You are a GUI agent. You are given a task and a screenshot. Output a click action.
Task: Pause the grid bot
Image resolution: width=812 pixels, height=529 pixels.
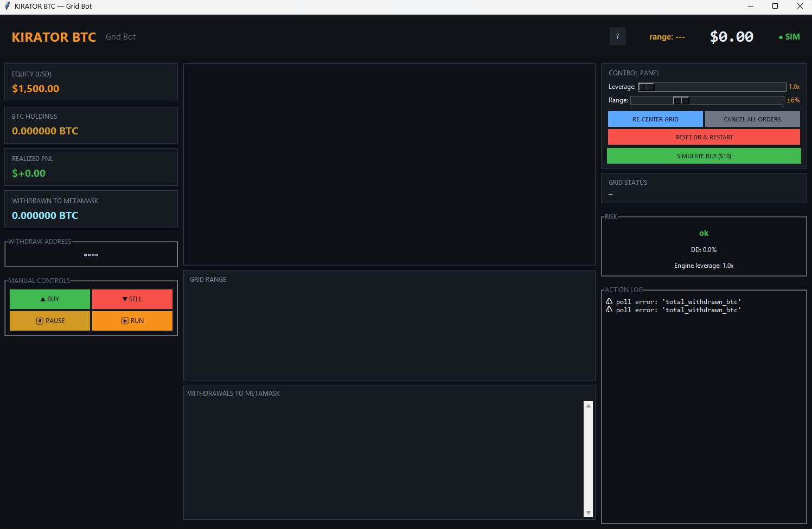(50, 321)
